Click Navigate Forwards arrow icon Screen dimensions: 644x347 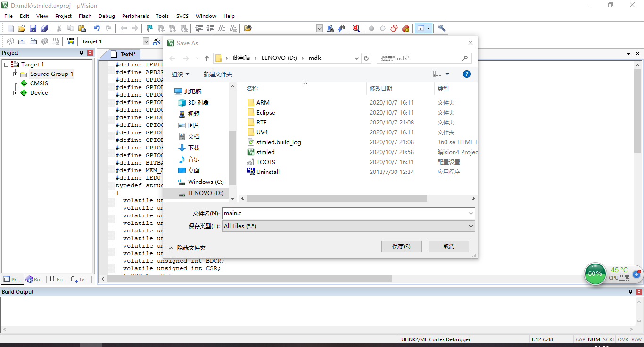coord(135,28)
